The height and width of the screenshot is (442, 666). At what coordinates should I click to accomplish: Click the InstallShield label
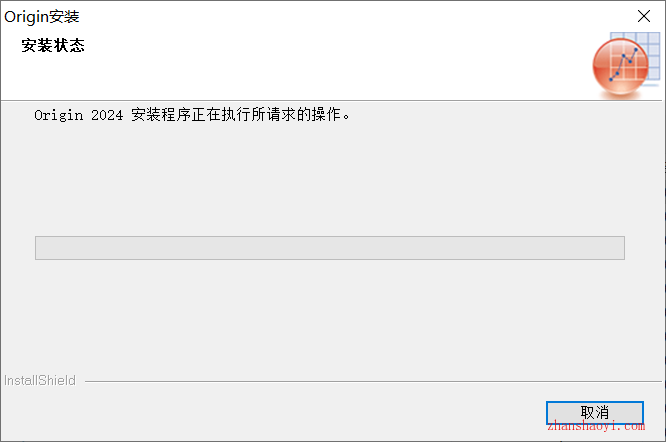pyautogui.click(x=40, y=380)
